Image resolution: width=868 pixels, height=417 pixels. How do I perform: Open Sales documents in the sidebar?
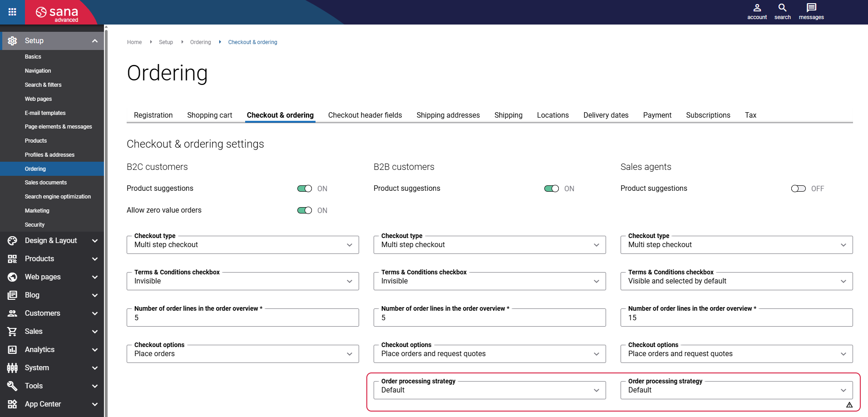pyautogui.click(x=46, y=183)
